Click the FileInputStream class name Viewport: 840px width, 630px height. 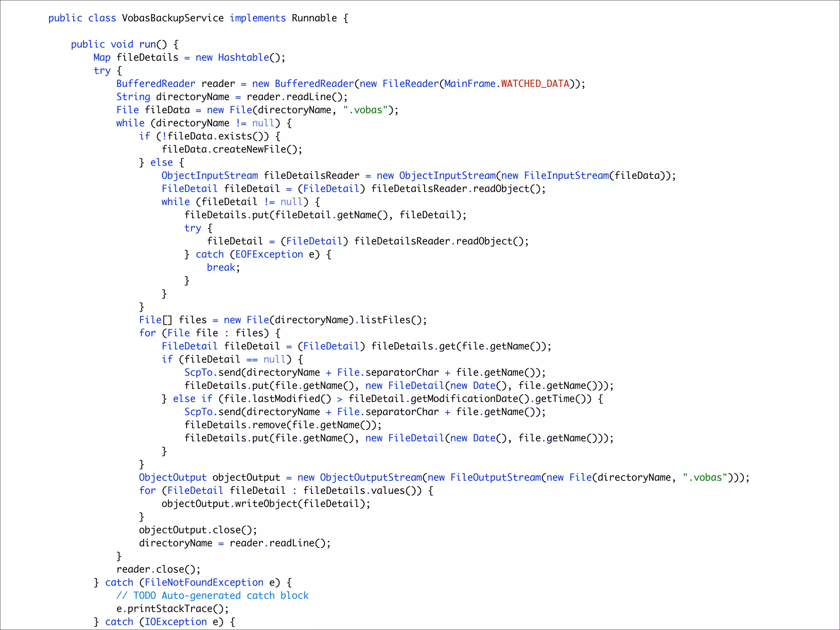566,176
